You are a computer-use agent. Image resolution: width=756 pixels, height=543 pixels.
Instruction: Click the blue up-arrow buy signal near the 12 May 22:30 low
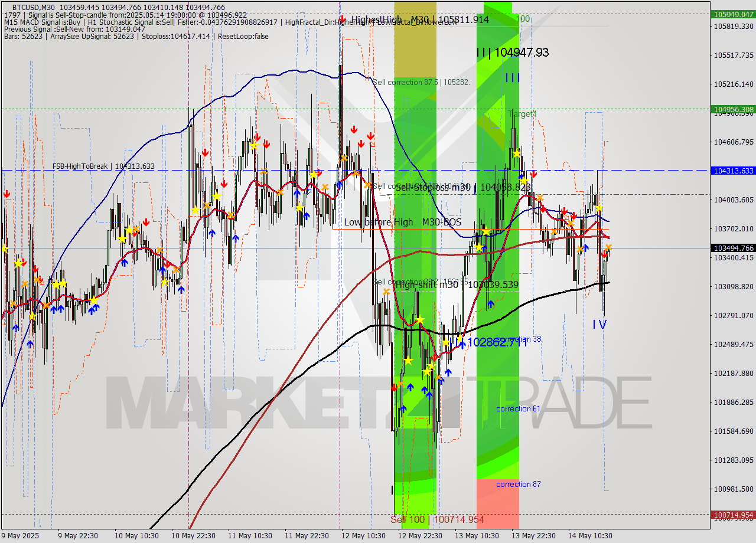click(425, 390)
